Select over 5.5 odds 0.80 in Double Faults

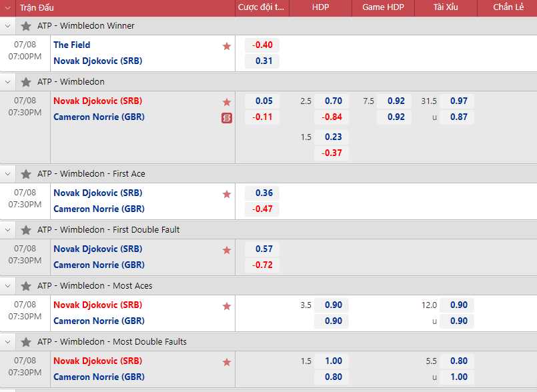[x=457, y=361]
